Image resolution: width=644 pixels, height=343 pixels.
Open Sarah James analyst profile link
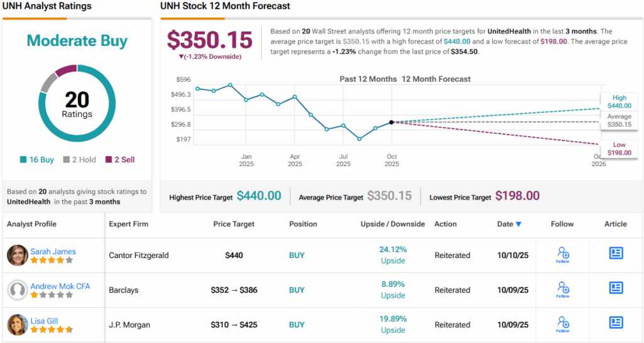53,251
